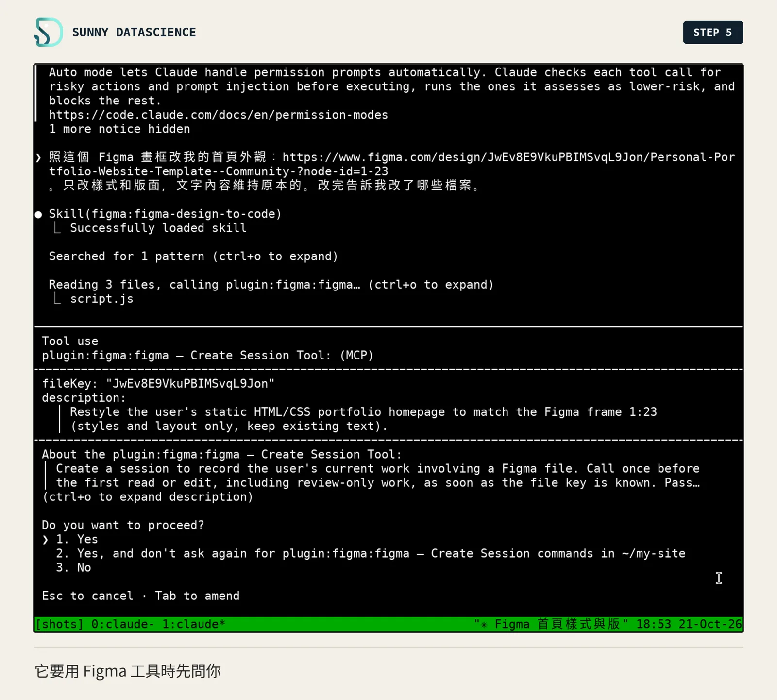The image size is (777, 700).
Task: Expand the "Reading 3 files" line
Action: (x=271, y=285)
